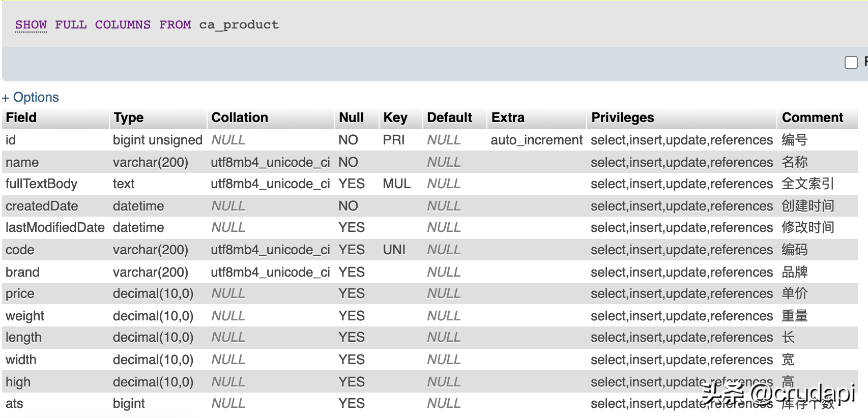Select the fullTextBody field cell

[x=41, y=184]
